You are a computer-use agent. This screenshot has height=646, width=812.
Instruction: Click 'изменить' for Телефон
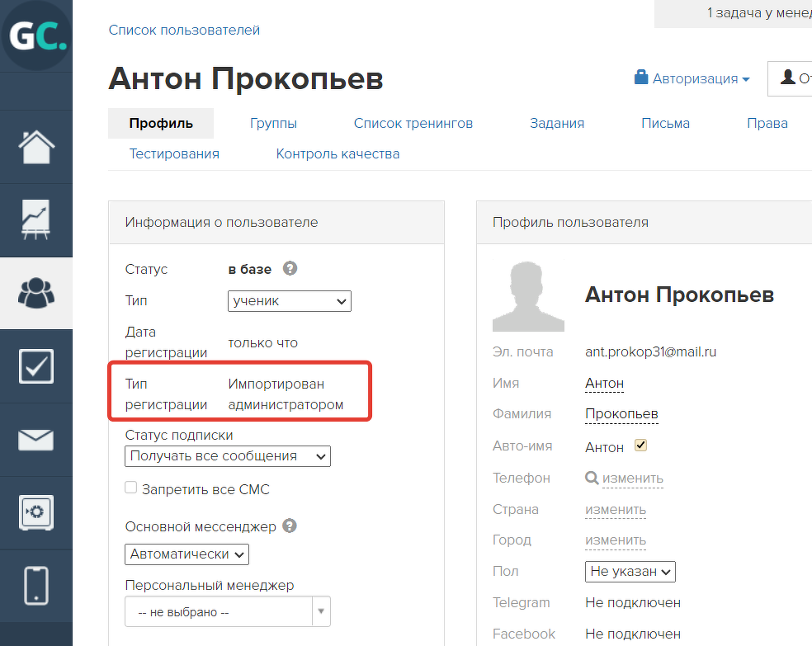click(633, 479)
